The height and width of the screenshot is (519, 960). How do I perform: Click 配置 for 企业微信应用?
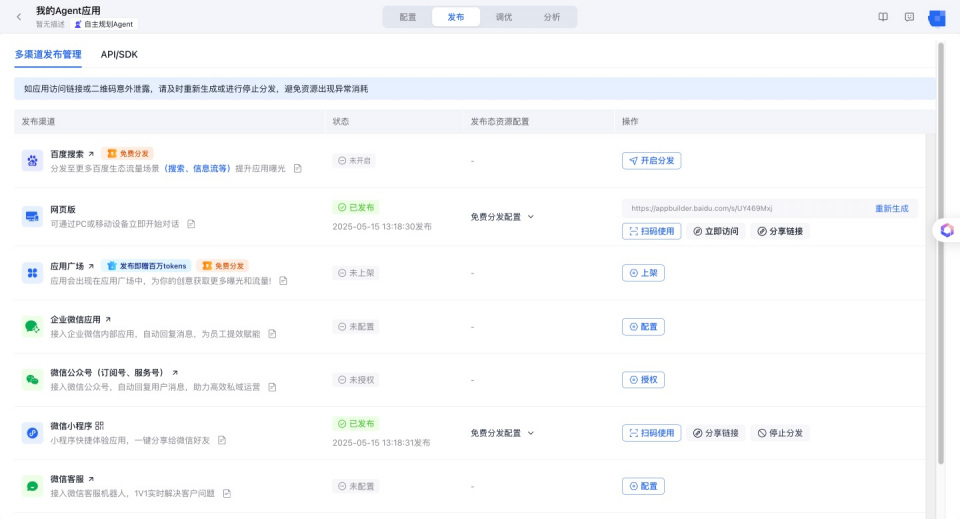coord(643,327)
